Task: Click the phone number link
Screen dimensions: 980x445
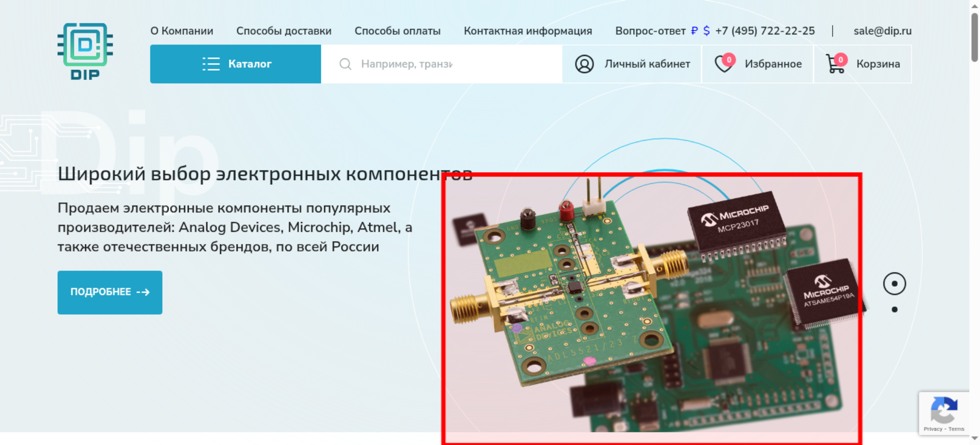Action: [765, 31]
